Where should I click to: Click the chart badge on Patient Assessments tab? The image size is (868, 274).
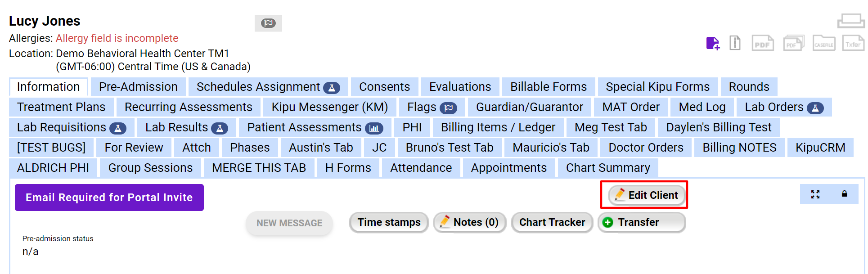pos(374,127)
